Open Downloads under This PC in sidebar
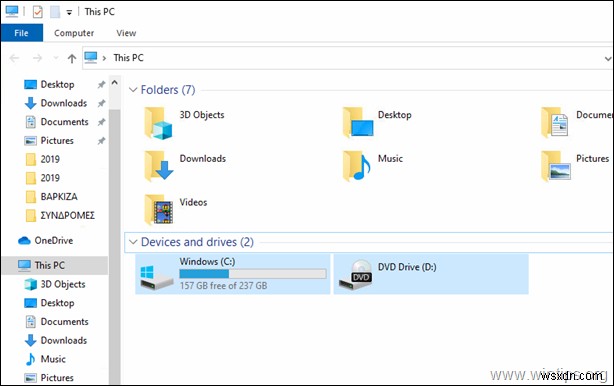Screen dimensions: 614x386 56,340
